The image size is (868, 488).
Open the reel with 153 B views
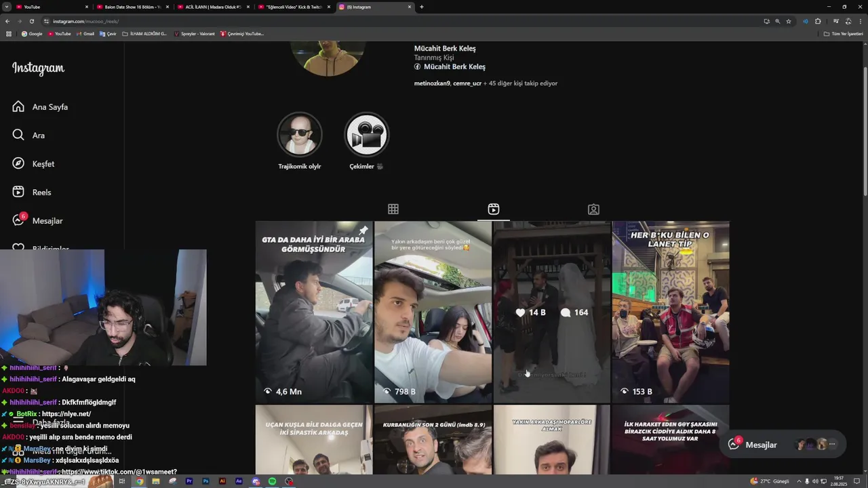(671, 312)
